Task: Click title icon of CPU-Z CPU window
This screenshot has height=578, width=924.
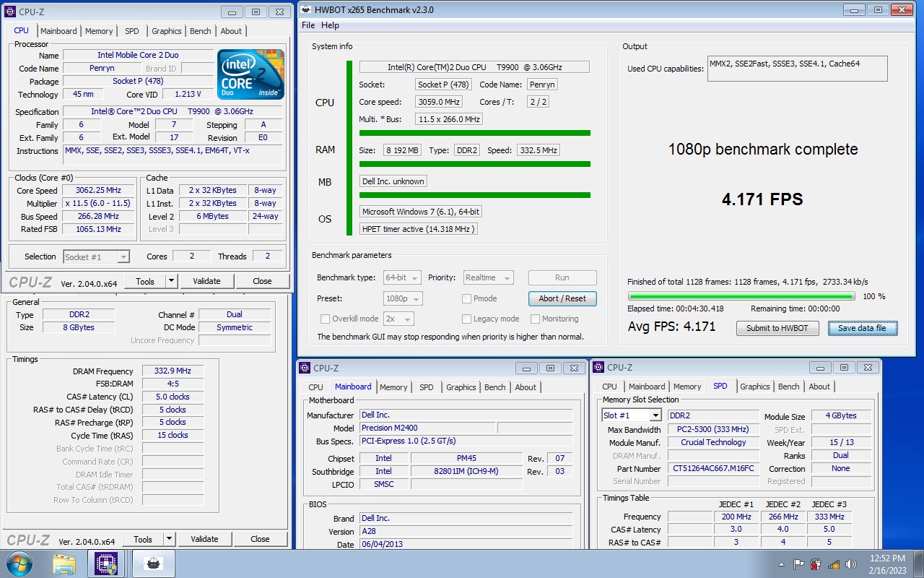Action: 10,12
